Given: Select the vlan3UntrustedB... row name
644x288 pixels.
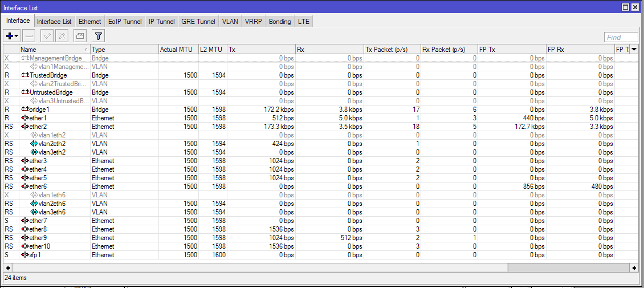Looking at the screenshot, I should tap(63, 101).
